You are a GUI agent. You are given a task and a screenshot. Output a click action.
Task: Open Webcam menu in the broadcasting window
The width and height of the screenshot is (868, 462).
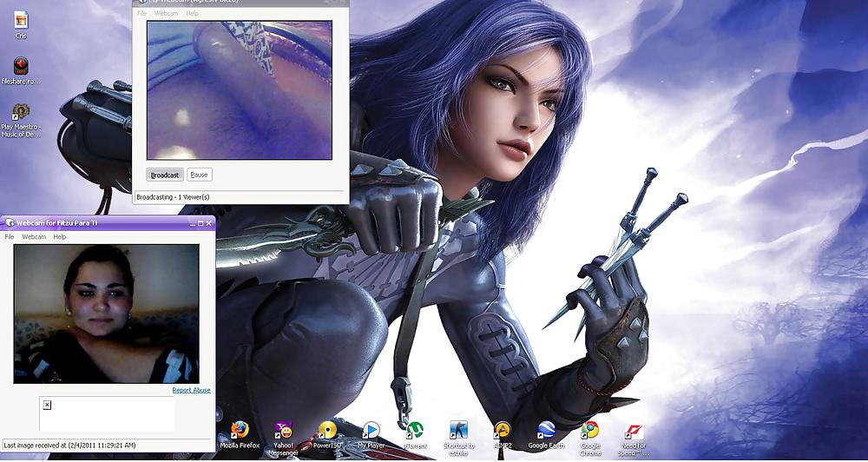click(166, 13)
